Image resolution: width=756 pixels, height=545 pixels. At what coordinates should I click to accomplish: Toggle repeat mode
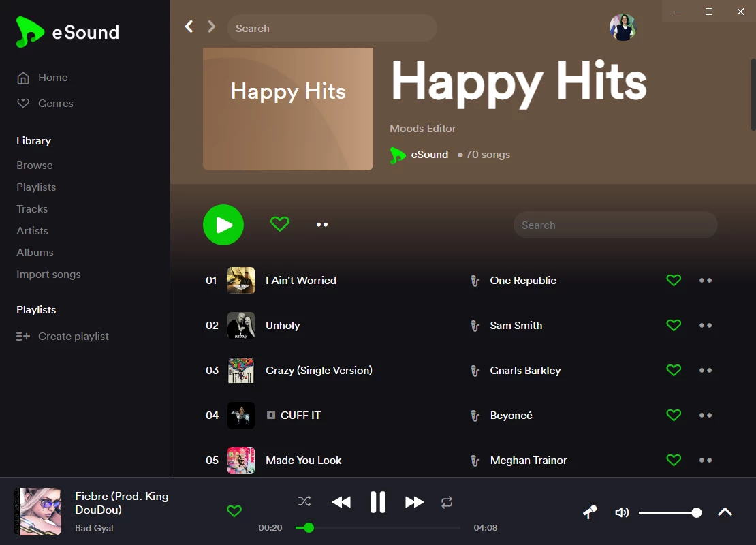pos(447,502)
